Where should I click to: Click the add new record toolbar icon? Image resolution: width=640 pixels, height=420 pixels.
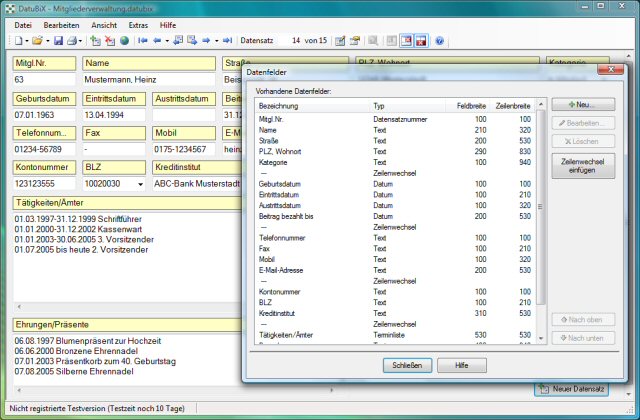pyautogui.click(x=95, y=41)
